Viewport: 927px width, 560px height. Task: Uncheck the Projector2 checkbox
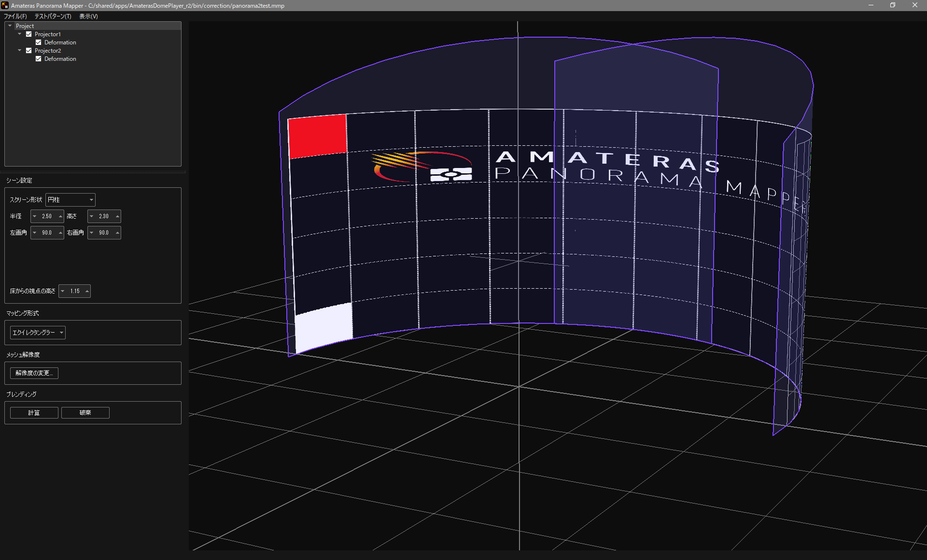click(29, 51)
